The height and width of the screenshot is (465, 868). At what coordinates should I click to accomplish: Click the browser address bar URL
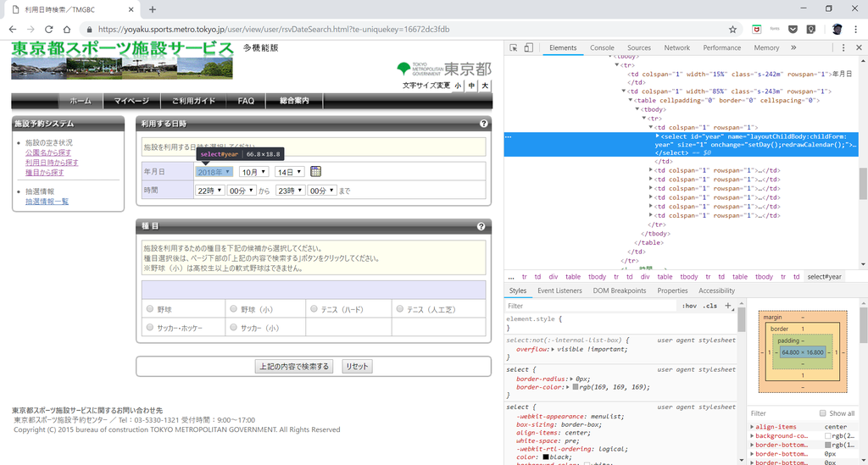[x=274, y=30]
